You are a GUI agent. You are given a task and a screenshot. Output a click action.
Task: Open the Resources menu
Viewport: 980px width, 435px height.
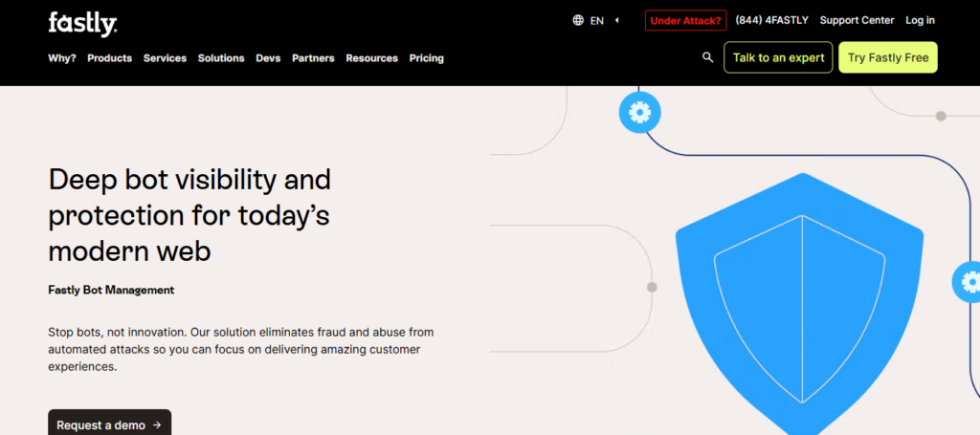pyautogui.click(x=371, y=58)
